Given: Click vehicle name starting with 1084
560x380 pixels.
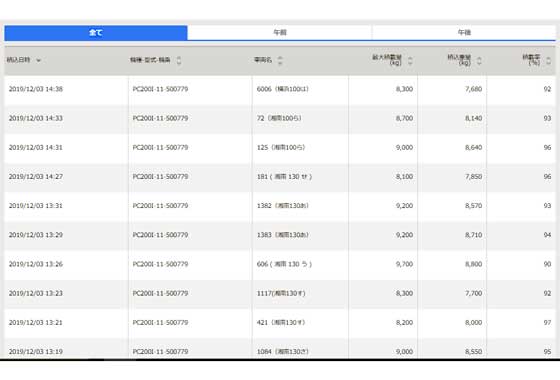Looking at the screenshot, I should pos(282,351).
